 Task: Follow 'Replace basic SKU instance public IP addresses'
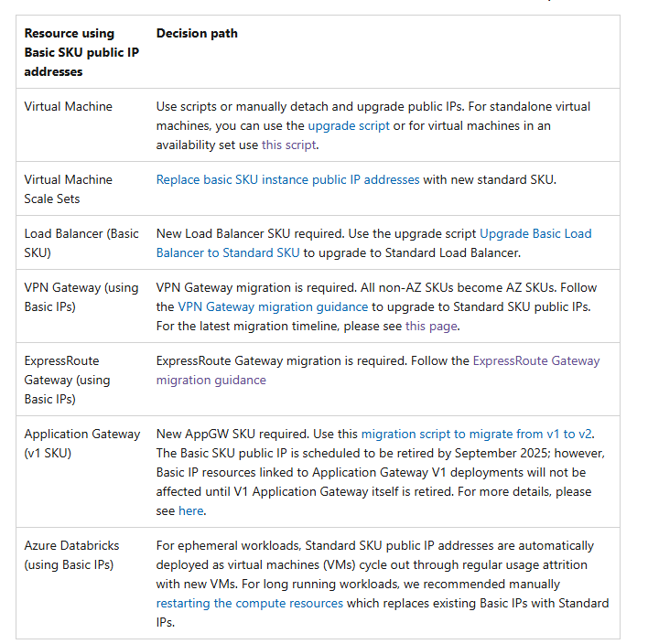pyautogui.click(x=287, y=179)
